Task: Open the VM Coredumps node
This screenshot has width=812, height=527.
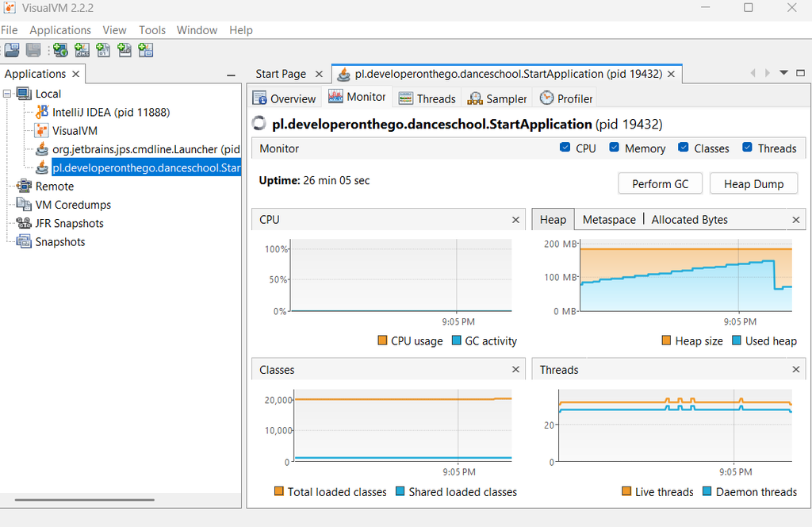Action: (x=72, y=205)
